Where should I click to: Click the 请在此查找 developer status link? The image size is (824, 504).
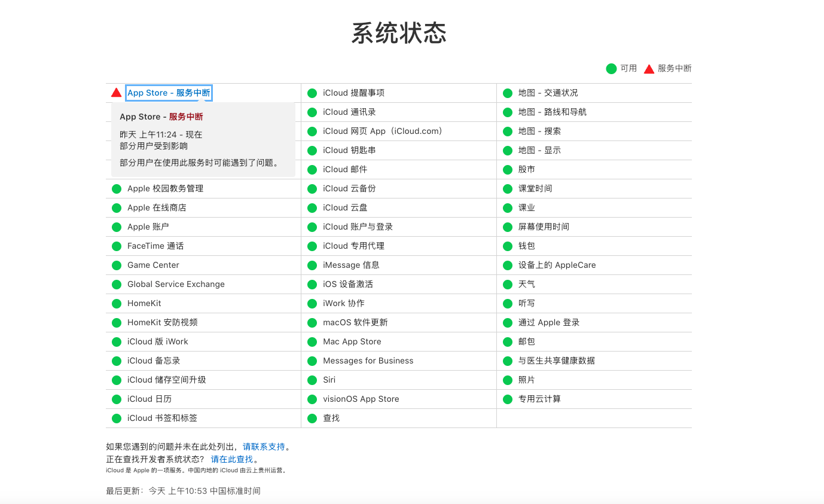232,459
